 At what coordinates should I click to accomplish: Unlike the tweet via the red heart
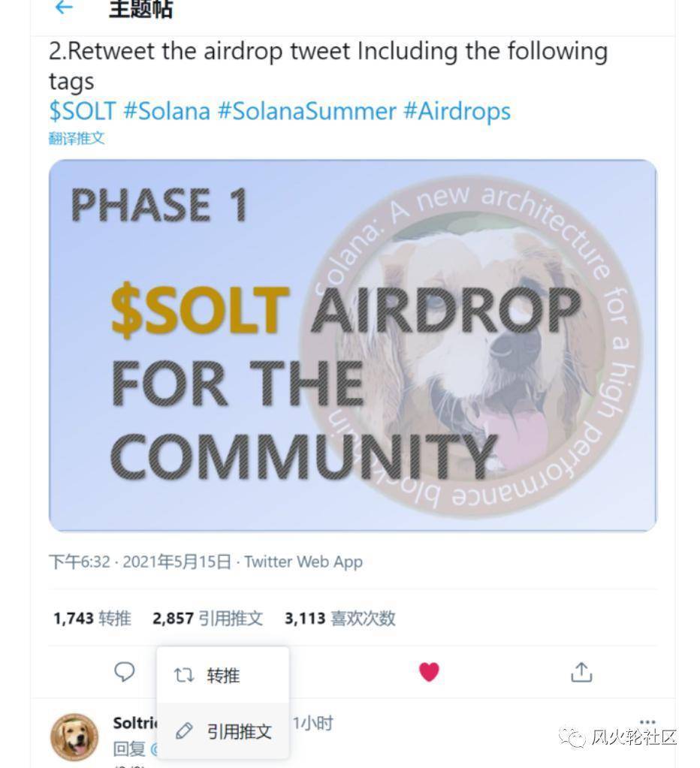point(429,672)
